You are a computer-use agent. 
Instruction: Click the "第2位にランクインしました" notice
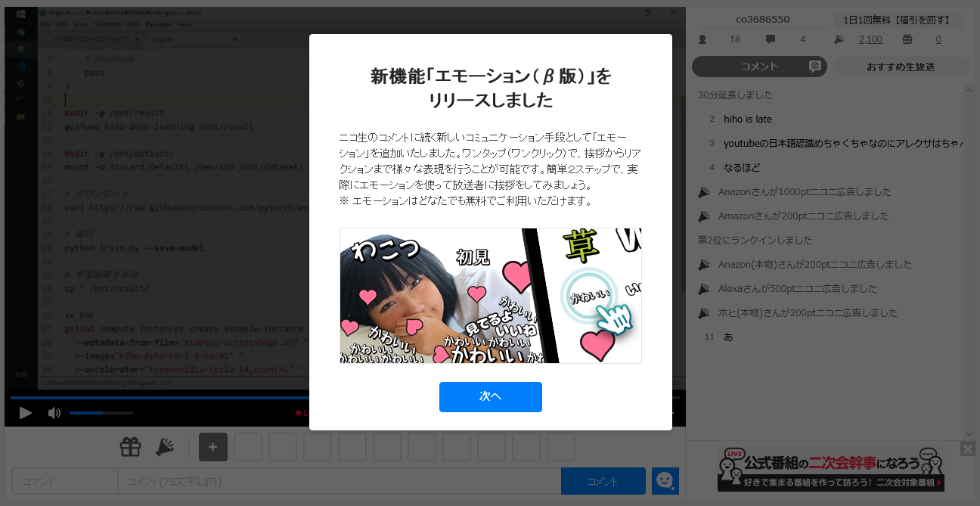(755, 241)
